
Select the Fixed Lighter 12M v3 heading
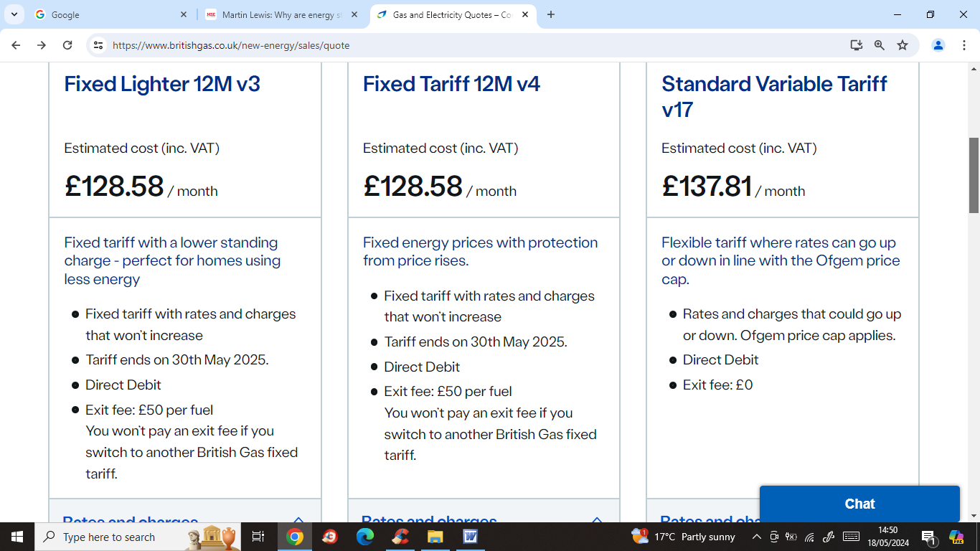162,84
